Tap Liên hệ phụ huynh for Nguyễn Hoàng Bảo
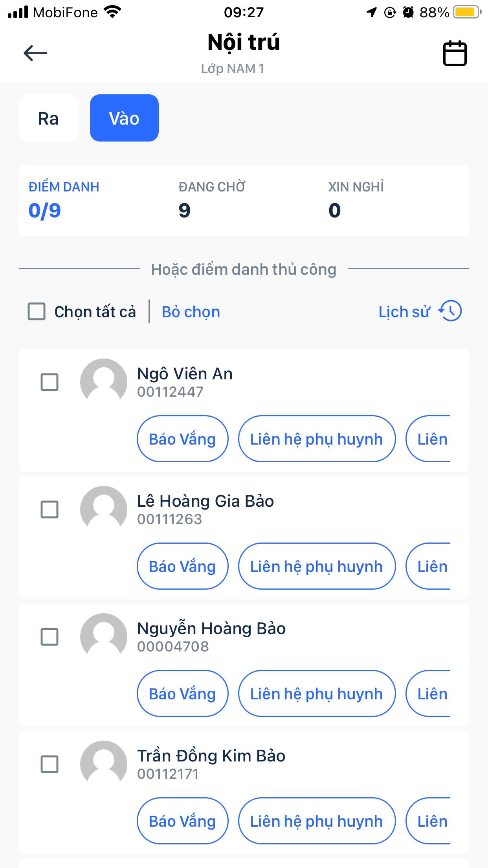Screen dimensions: 488x868 click(x=317, y=693)
